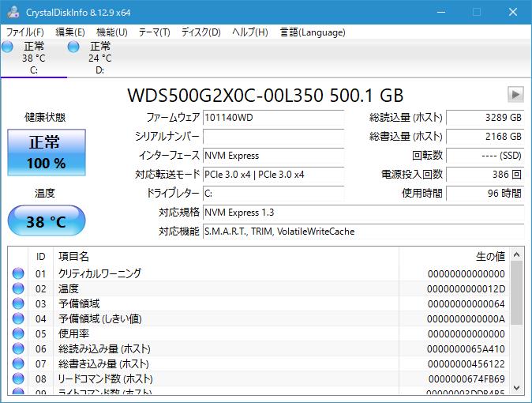
Task: Click status orb for row 06 総読み込み量
Action: 18,348
